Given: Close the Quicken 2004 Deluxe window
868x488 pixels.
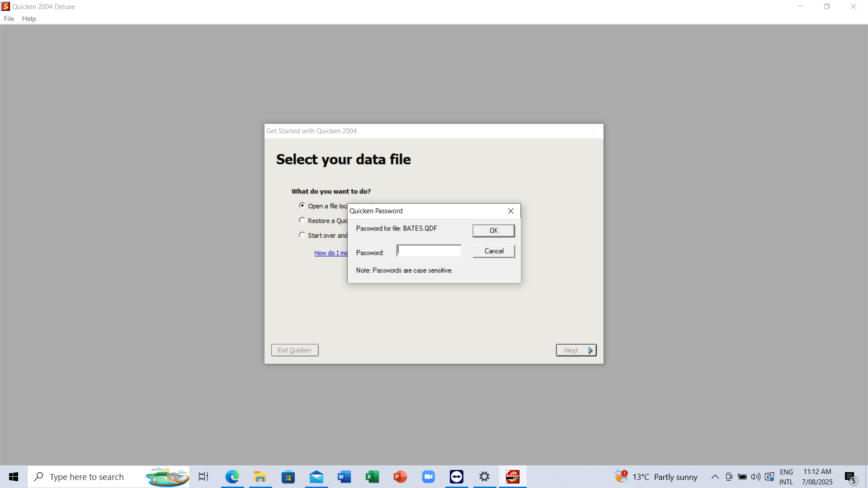Looking at the screenshot, I should tap(854, 6).
